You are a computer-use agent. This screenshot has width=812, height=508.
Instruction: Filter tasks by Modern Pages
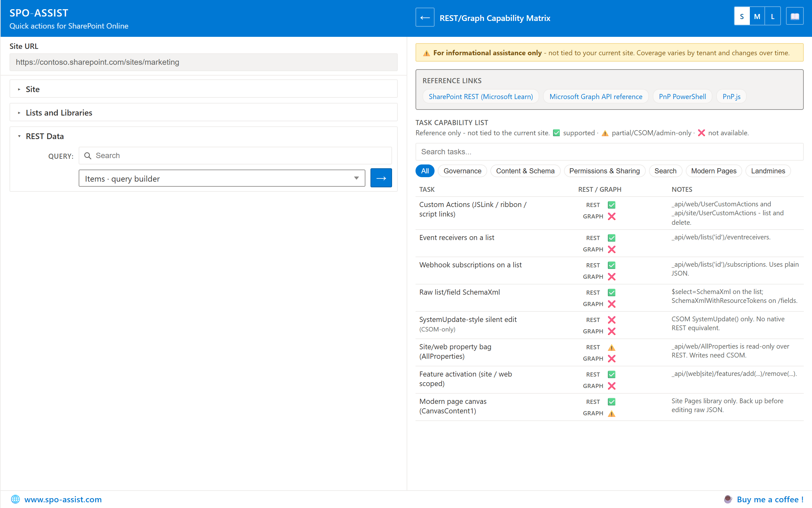(x=714, y=171)
